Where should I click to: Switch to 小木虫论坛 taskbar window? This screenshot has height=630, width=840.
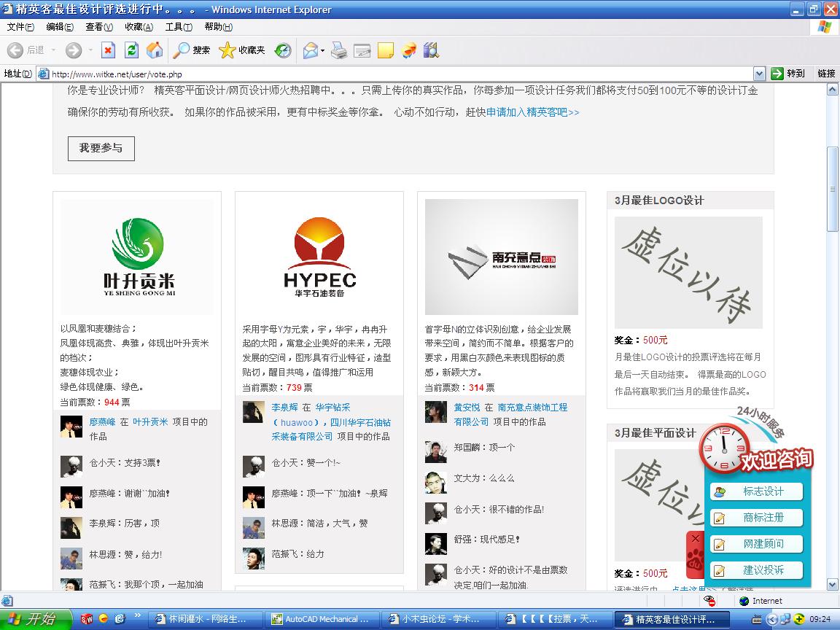pyautogui.click(x=438, y=619)
